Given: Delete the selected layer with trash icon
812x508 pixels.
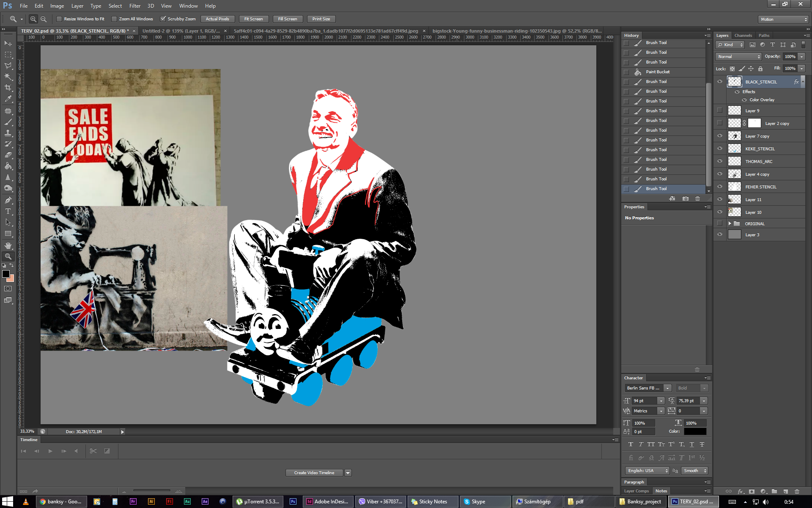Looking at the screenshot, I should [x=797, y=491].
